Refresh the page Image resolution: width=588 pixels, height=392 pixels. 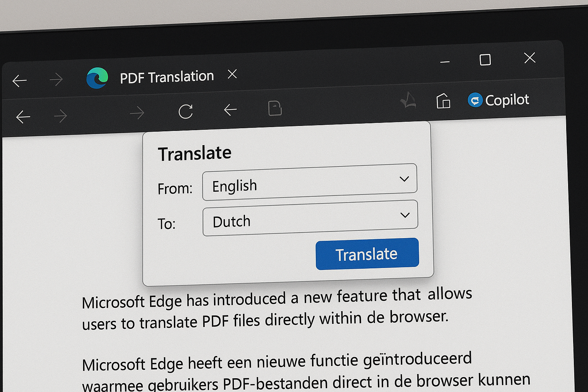tap(186, 111)
